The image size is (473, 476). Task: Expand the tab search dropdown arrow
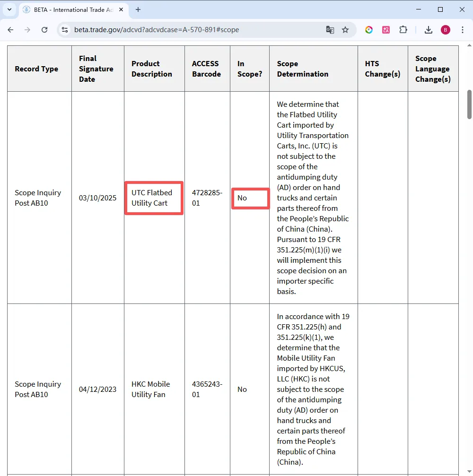[x=9, y=9]
